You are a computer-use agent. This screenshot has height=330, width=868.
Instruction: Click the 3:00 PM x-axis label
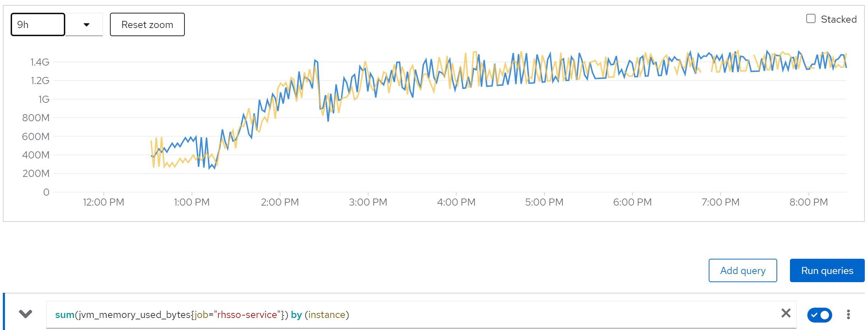tap(368, 202)
